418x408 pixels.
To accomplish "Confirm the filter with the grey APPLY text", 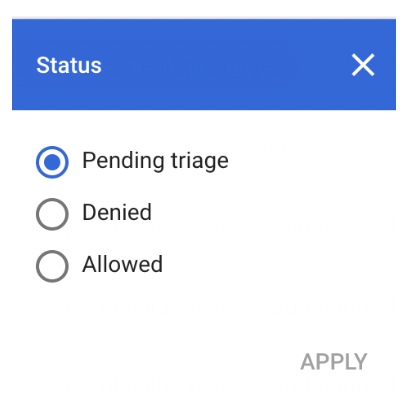I will click(334, 362).
